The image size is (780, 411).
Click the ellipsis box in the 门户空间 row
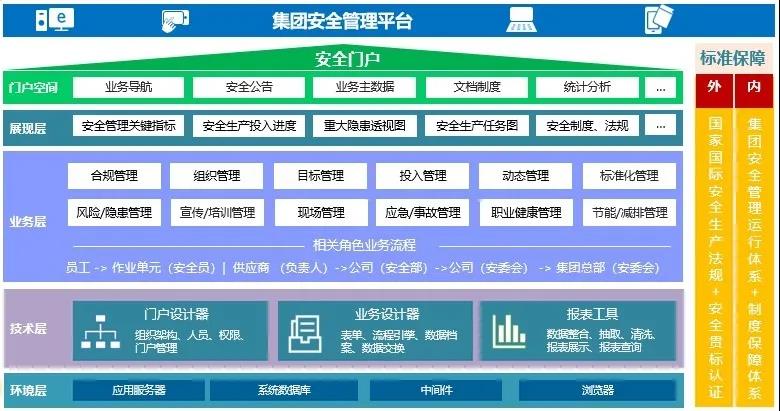[x=661, y=88]
